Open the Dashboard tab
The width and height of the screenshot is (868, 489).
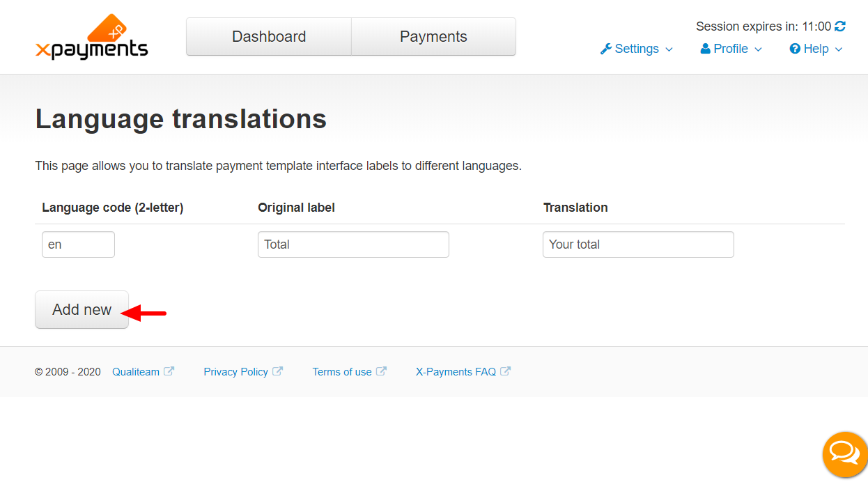[269, 37]
